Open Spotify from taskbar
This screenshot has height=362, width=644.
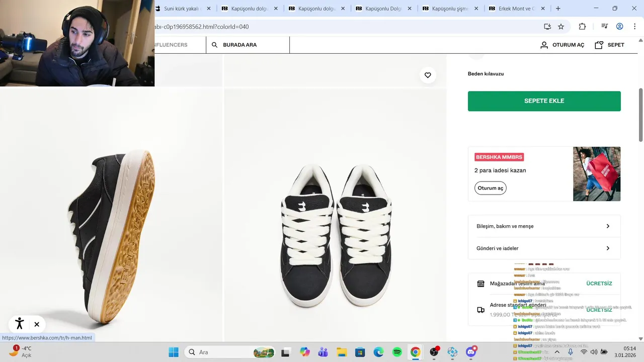[x=397, y=352]
